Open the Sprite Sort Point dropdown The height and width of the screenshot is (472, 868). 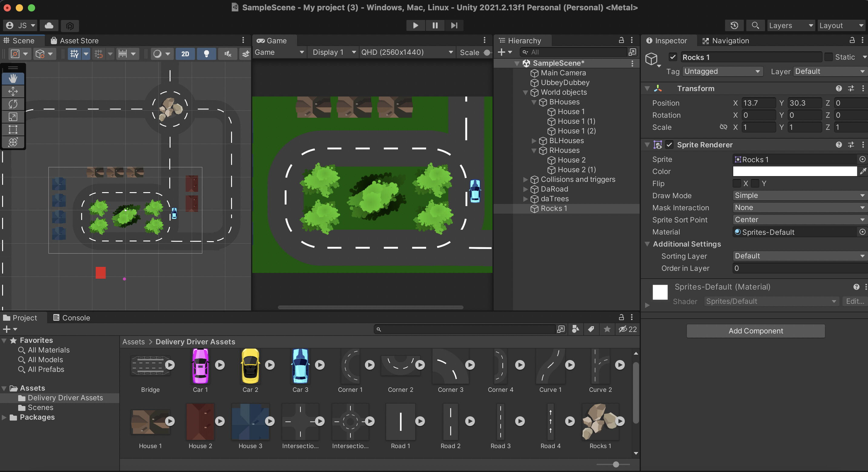click(x=800, y=220)
